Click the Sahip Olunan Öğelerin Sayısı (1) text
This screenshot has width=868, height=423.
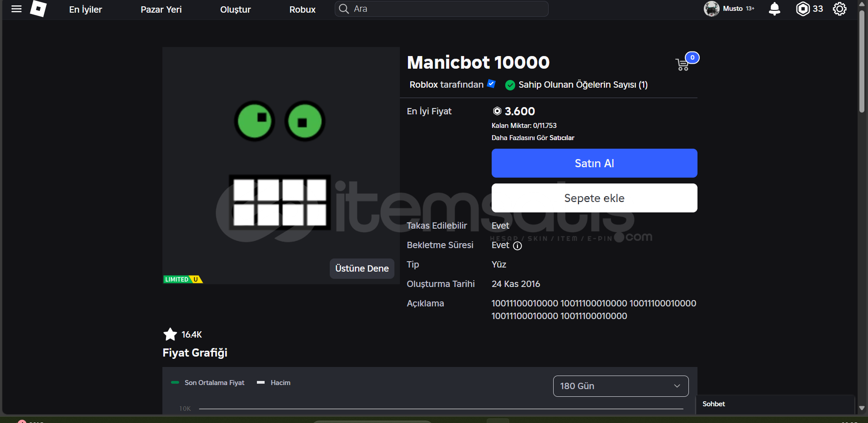583,85
